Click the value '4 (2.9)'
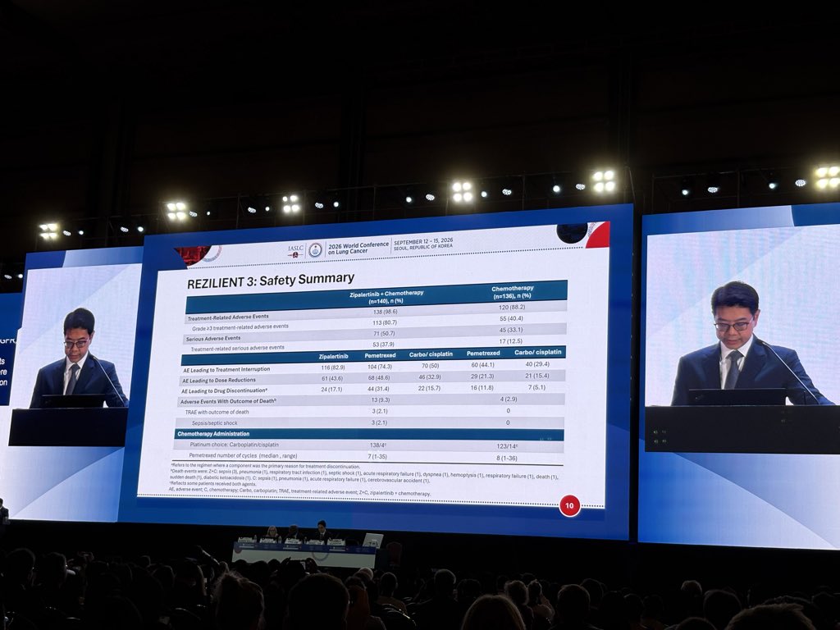Viewport: 840px width, 630px height. 509,399
